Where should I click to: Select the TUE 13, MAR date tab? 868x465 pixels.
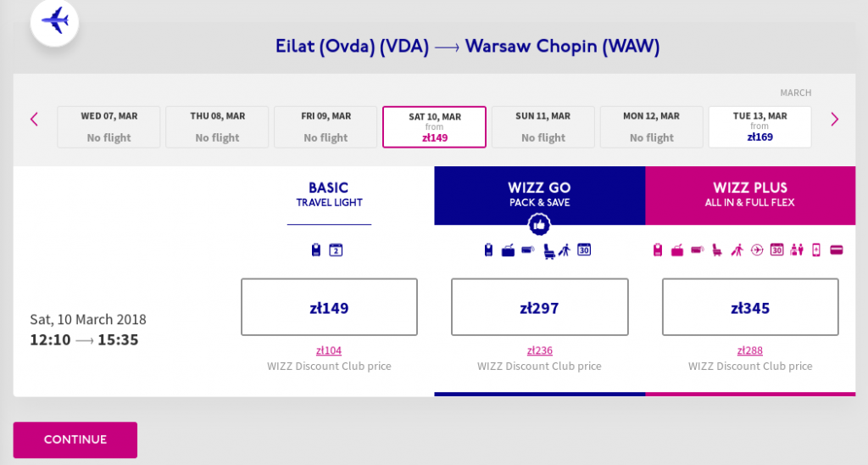759,127
